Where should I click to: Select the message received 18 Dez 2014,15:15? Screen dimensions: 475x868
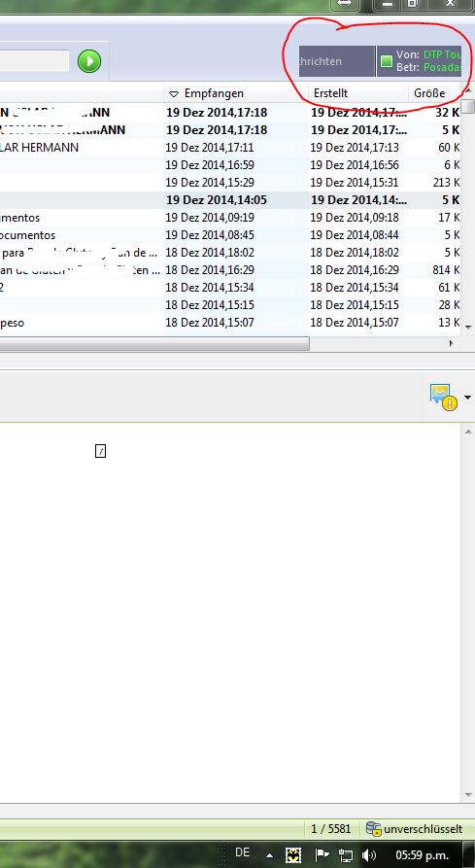(x=230, y=305)
